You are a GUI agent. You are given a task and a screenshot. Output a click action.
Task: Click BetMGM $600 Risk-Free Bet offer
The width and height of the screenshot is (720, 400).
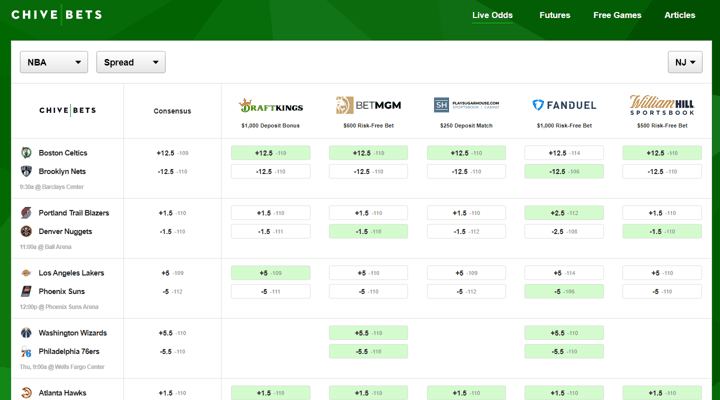coord(368,125)
